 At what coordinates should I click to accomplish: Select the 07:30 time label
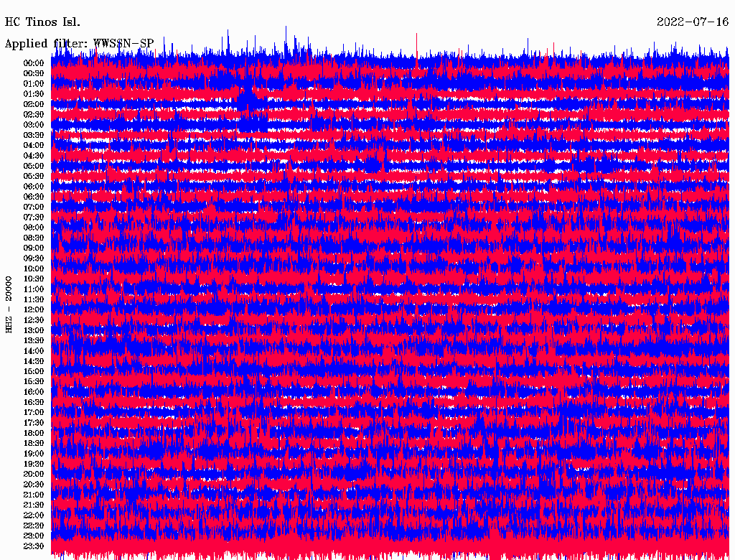point(34,217)
